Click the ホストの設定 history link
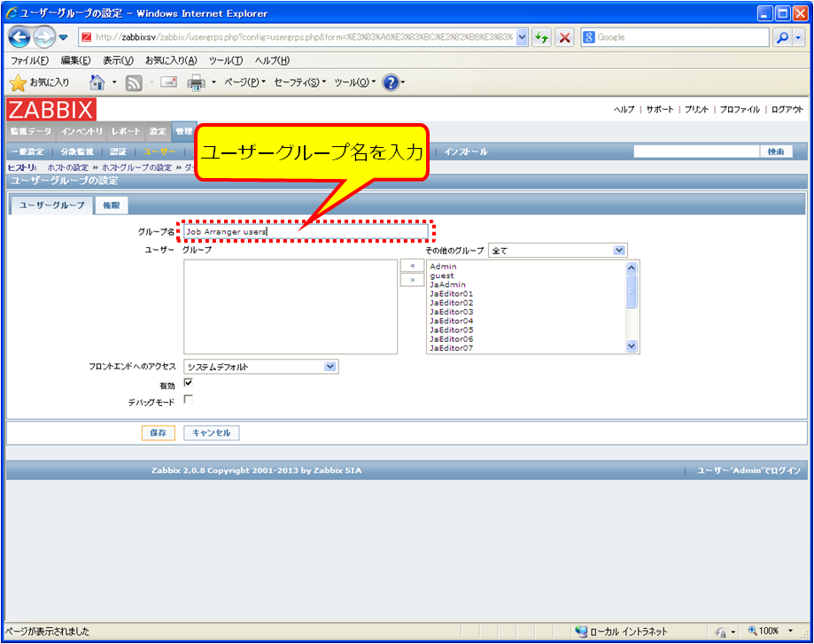The height and width of the screenshot is (644, 814). coord(68,167)
